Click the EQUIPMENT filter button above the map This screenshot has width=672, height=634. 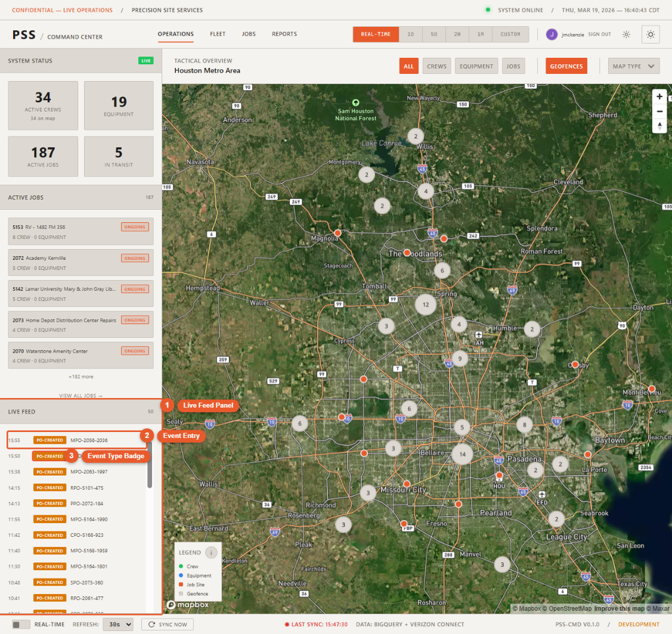click(x=476, y=66)
